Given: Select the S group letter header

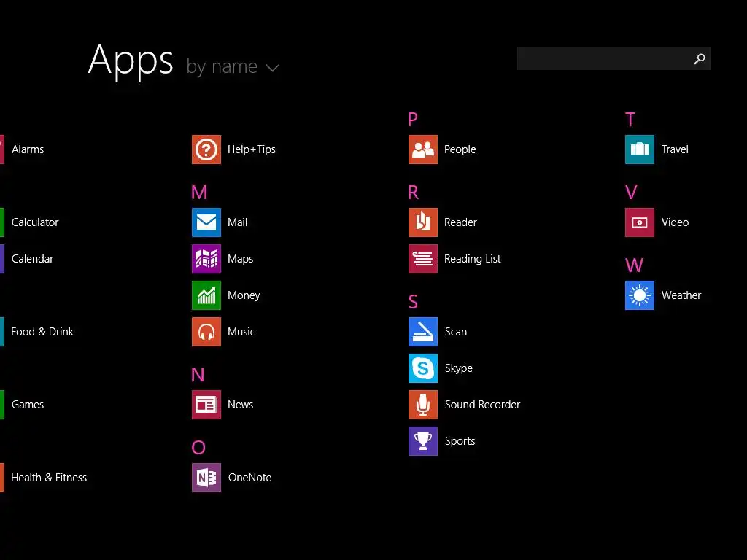Looking at the screenshot, I should 413,301.
